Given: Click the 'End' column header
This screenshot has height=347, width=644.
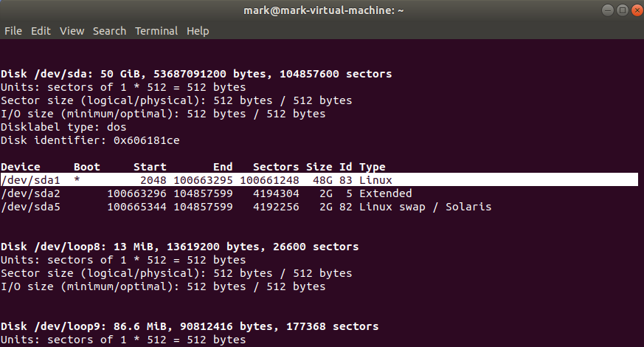Looking at the screenshot, I should [223, 167].
